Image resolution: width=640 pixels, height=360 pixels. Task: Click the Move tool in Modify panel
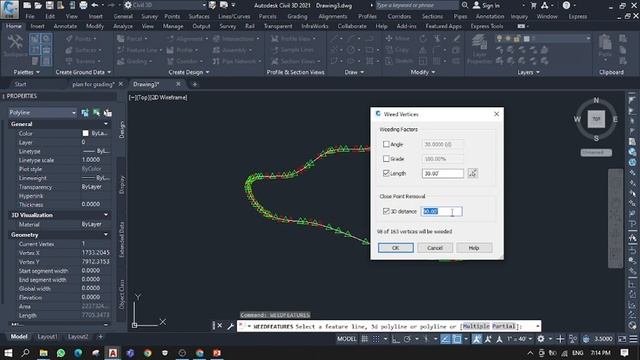pyautogui.click(x=397, y=38)
